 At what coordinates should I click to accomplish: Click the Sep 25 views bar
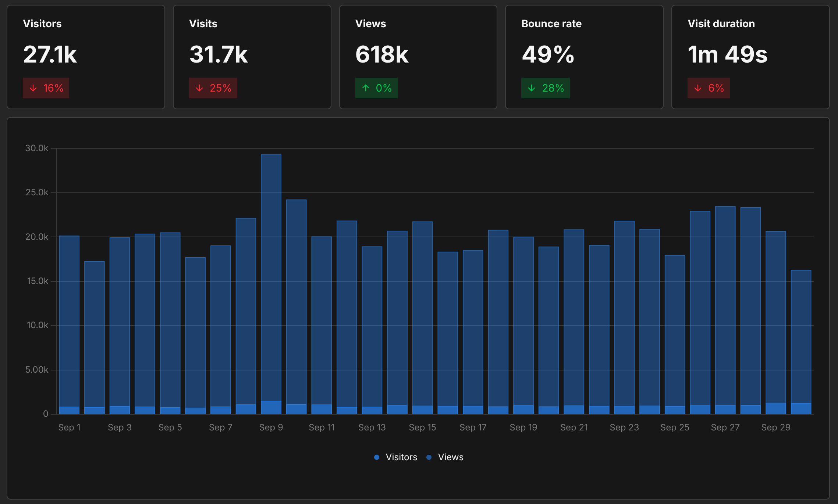tap(675, 331)
